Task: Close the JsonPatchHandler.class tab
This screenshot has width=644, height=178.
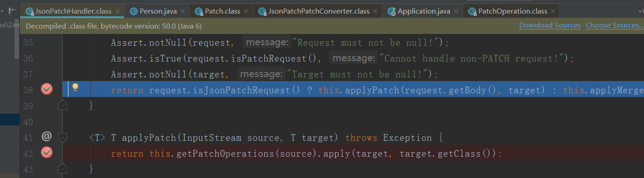Action: pos(118,12)
